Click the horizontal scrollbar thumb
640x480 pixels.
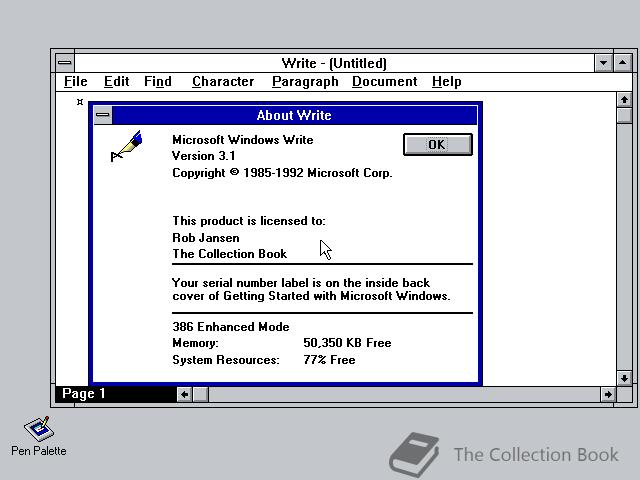200,394
